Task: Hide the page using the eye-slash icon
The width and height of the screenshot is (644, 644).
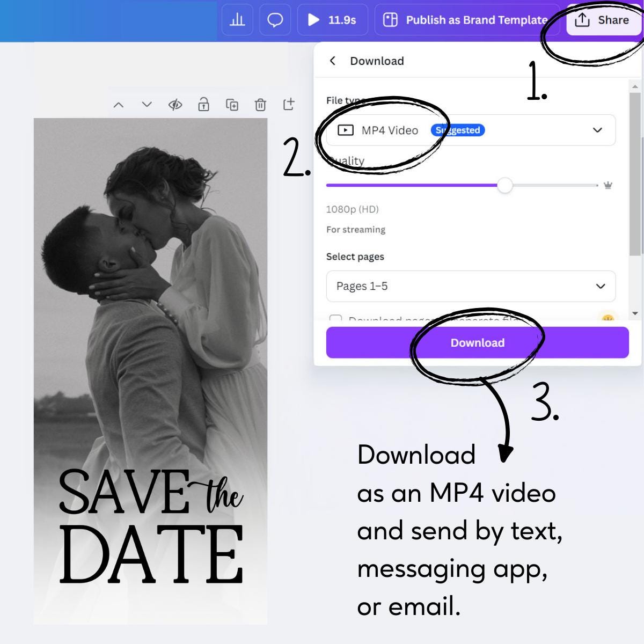Action: [x=175, y=105]
